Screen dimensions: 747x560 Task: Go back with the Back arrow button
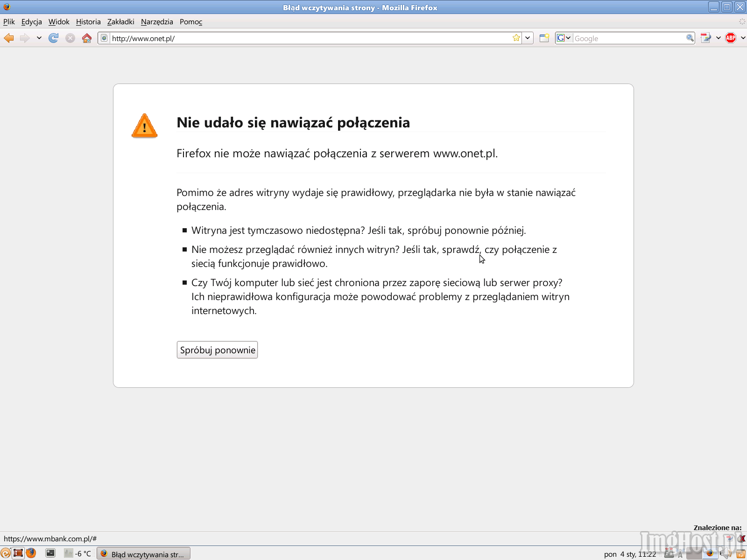point(9,38)
